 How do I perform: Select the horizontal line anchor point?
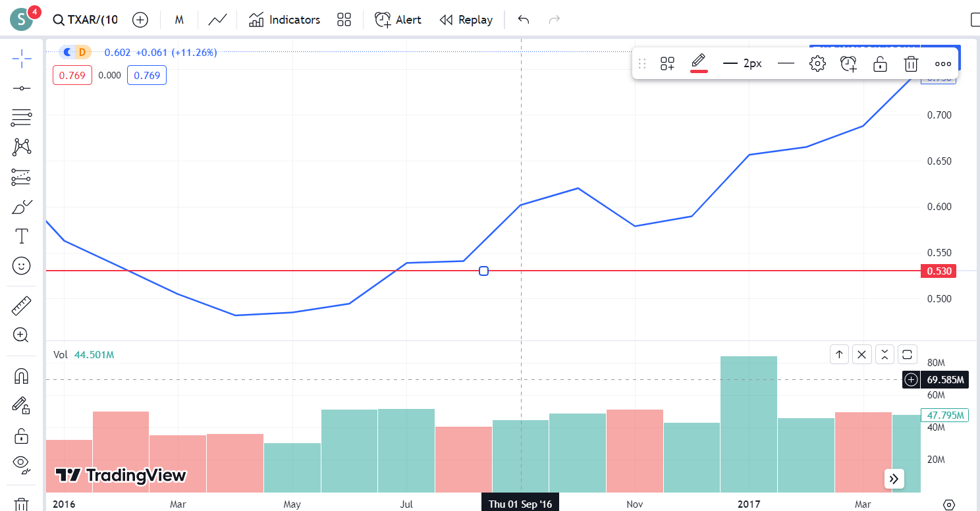[483, 271]
